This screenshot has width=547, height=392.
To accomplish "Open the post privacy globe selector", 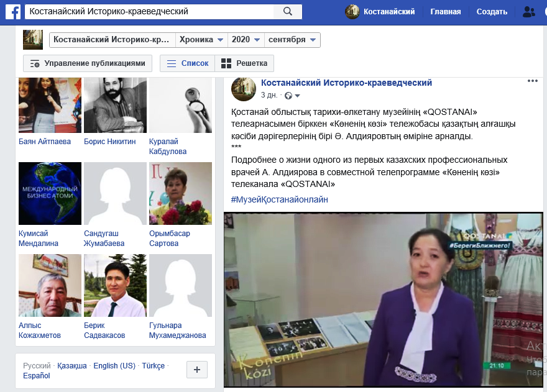I will [x=292, y=96].
